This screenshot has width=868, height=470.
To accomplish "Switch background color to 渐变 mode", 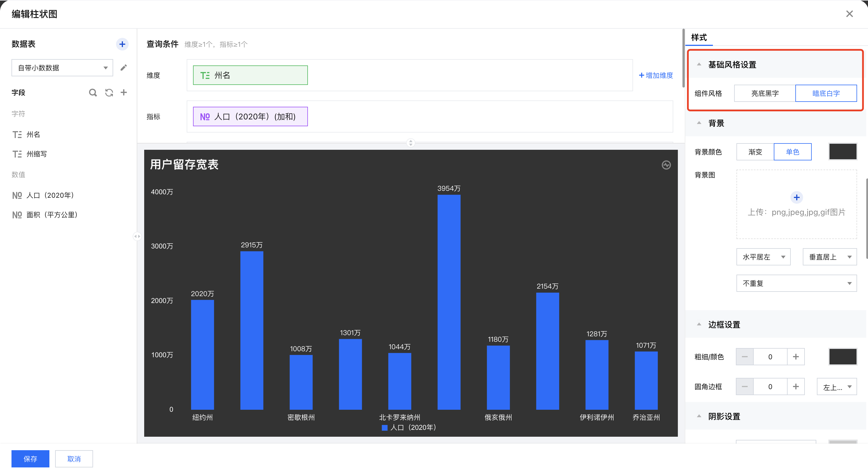I will click(755, 152).
